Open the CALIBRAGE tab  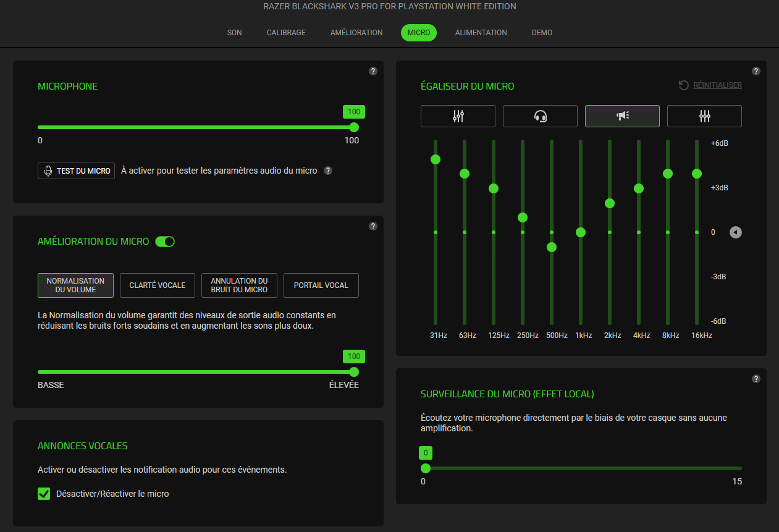click(x=286, y=33)
